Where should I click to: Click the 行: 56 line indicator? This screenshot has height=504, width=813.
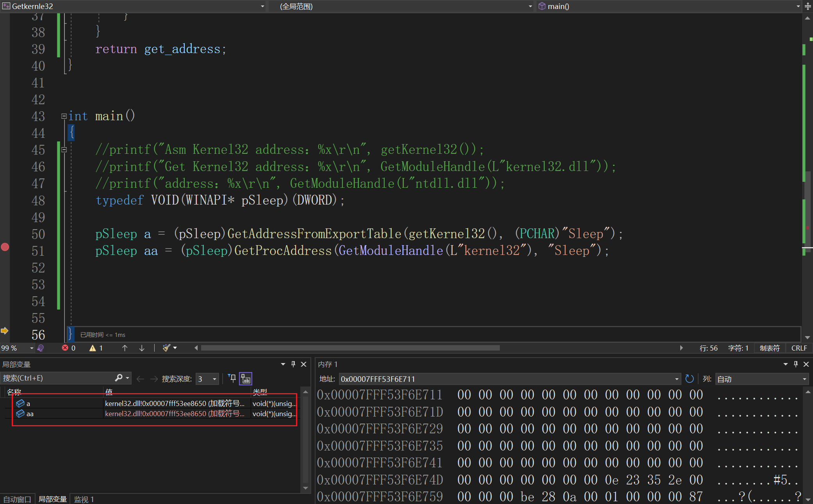(x=708, y=348)
